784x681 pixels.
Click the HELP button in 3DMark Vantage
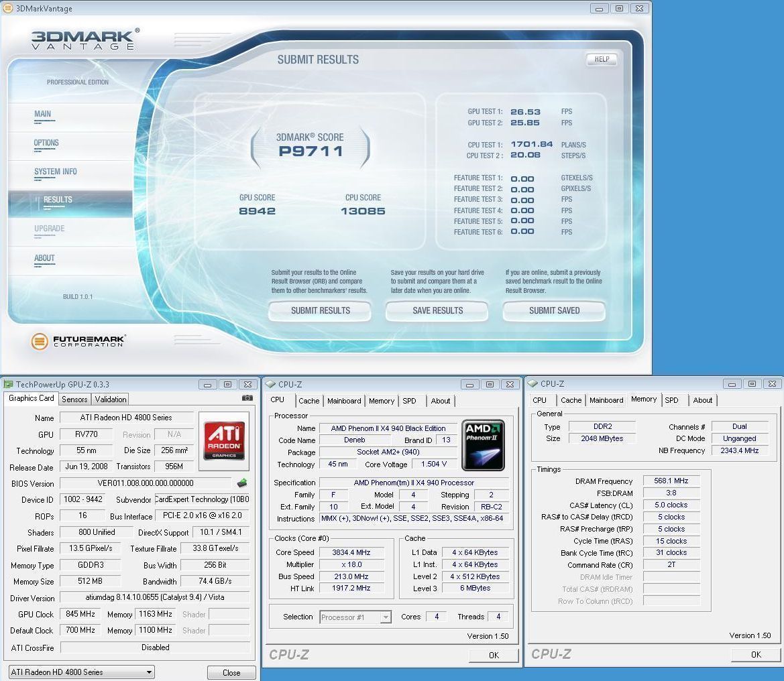point(602,59)
